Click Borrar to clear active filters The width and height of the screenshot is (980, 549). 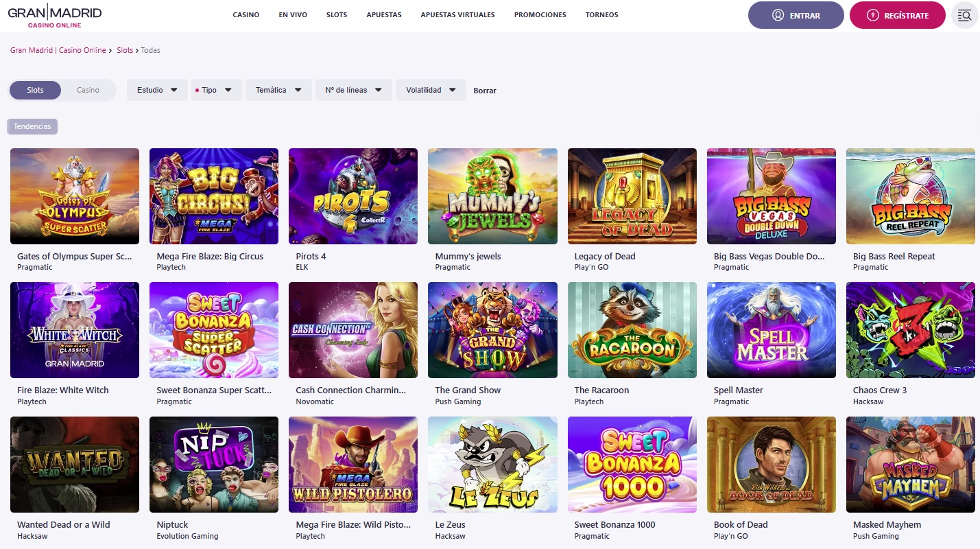pyautogui.click(x=484, y=90)
